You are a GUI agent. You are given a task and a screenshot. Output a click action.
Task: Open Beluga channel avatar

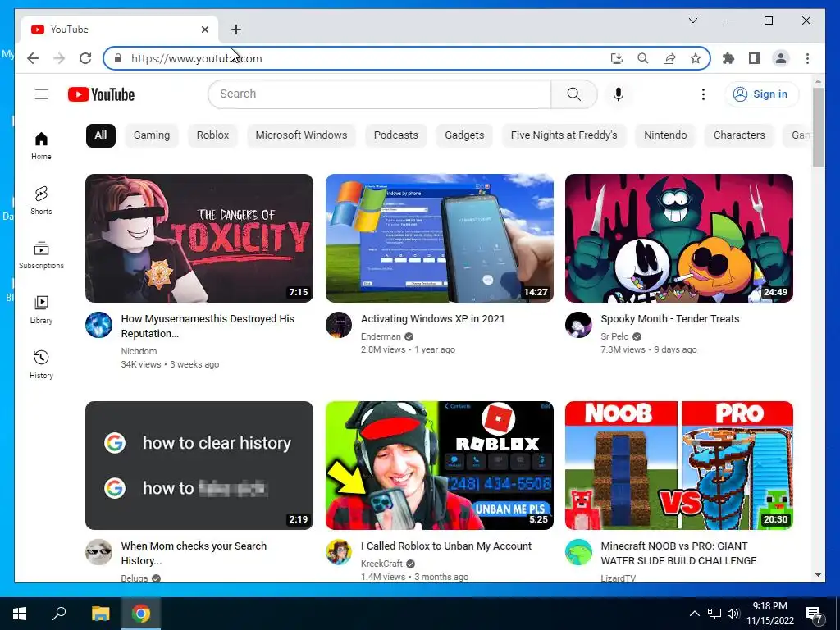point(99,552)
